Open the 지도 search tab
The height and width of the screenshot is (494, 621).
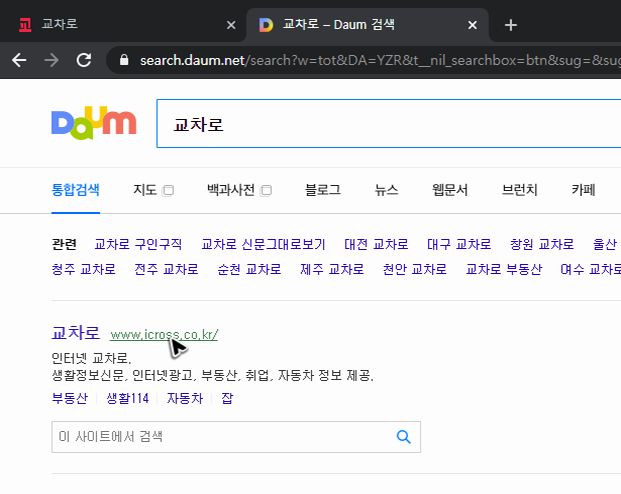[145, 190]
